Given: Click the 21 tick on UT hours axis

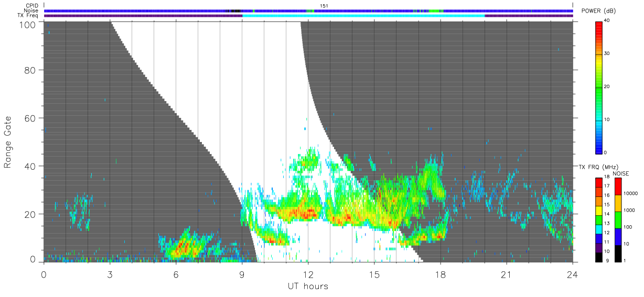Looking at the screenshot, I should click(507, 274).
